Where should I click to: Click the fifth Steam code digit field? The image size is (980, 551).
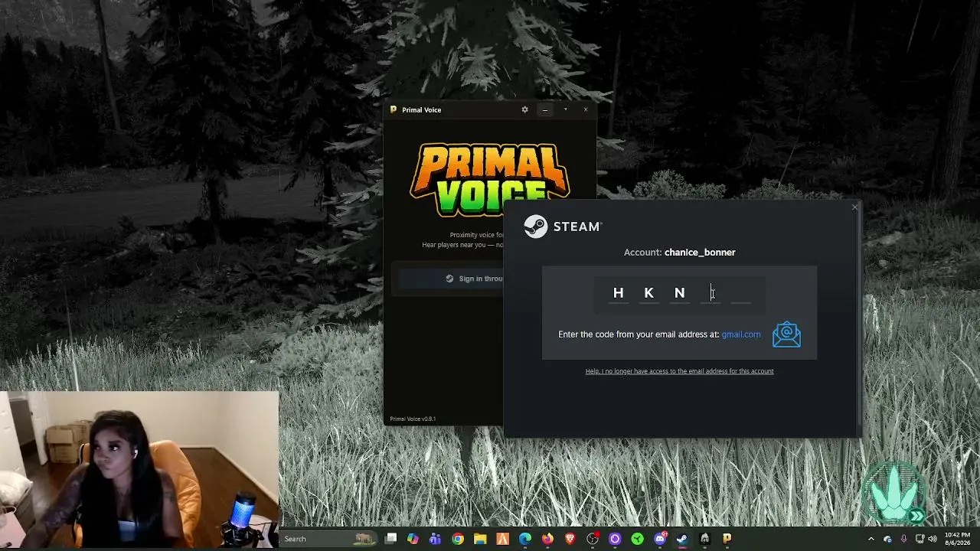click(x=741, y=293)
